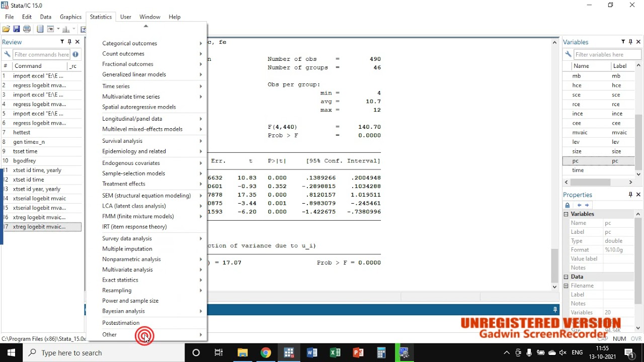Open the Graph toolbar dropdown arrow
This screenshot has height=362, width=644.
tap(73, 29)
